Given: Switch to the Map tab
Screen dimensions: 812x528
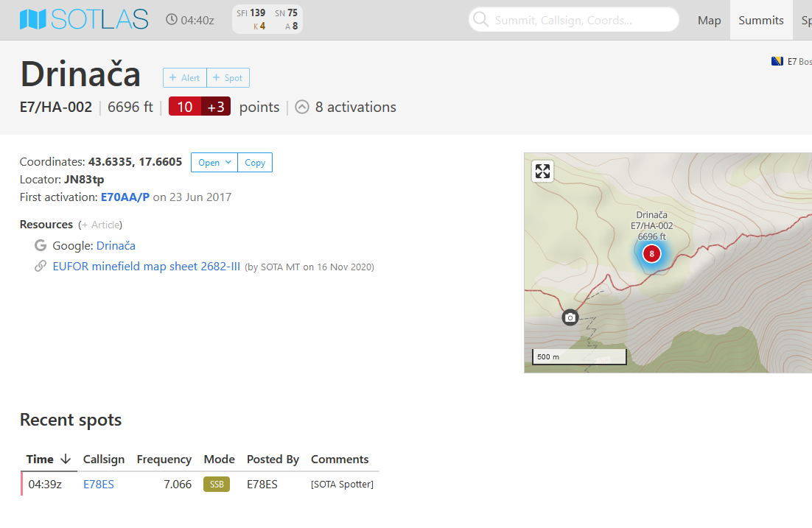Looking at the screenshot, I should pos(709,21).
